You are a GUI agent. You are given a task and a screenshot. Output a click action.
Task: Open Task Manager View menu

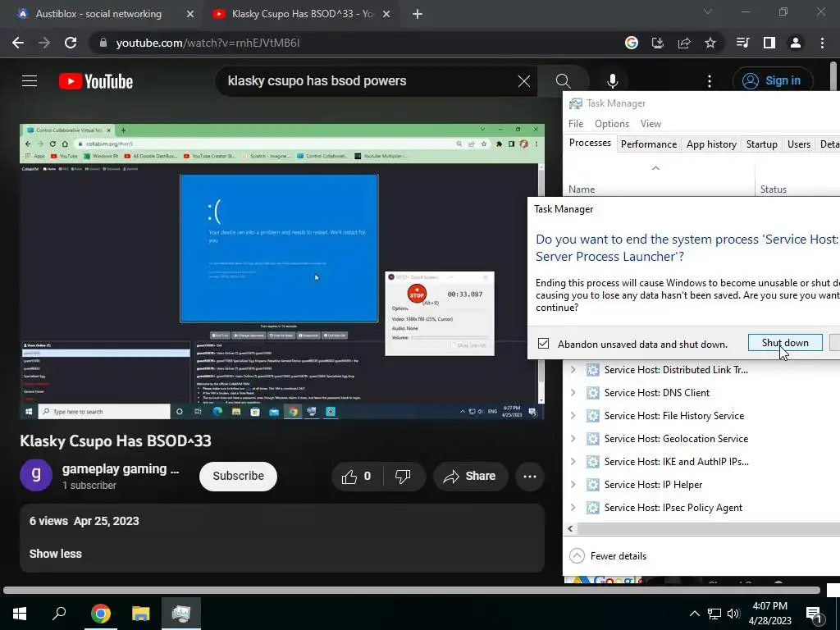[651, 124]
